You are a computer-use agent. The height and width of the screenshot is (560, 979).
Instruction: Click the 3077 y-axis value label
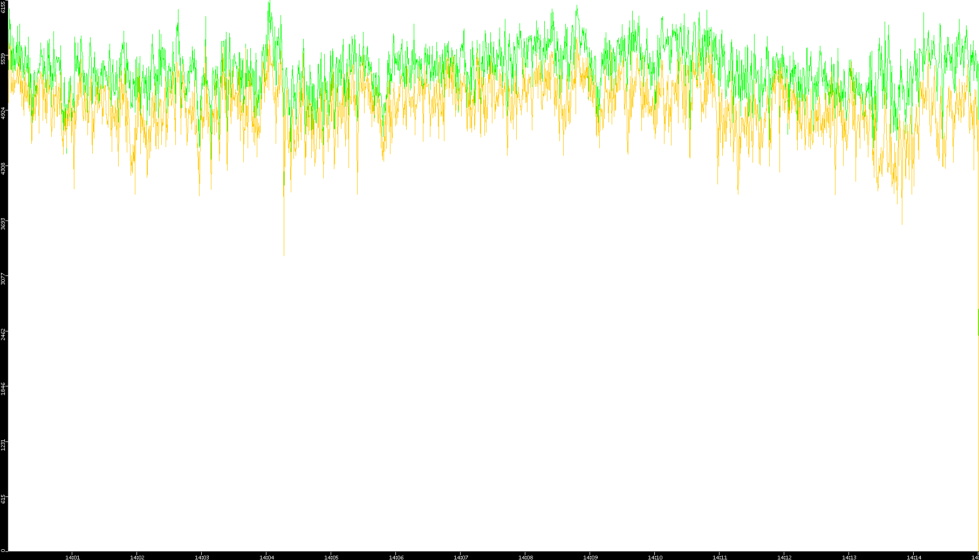3,279
